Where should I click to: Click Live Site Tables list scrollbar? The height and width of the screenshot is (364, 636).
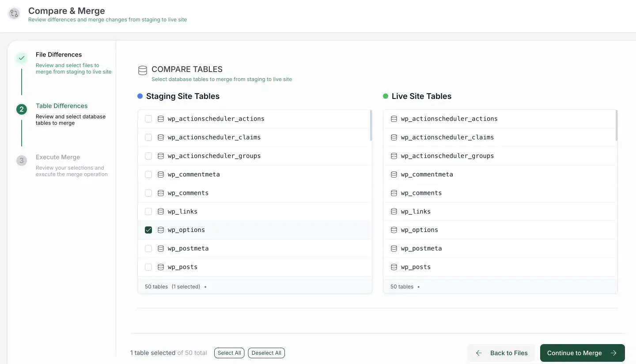[x=616, y=126]
